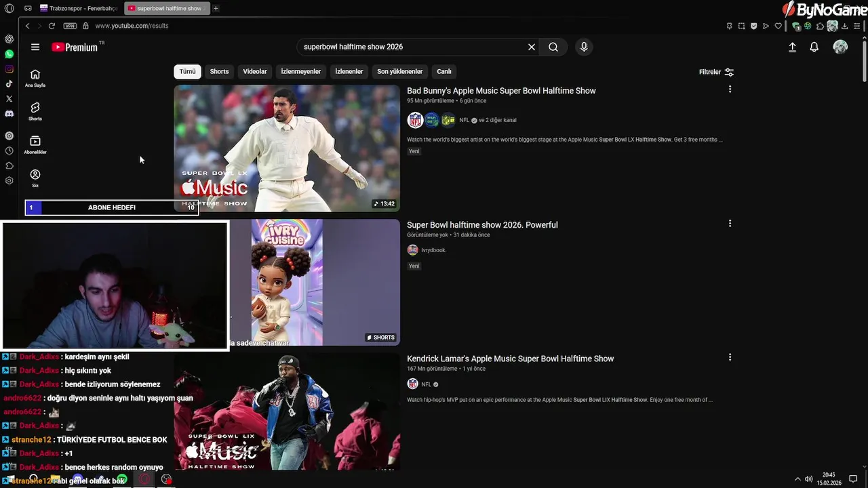Open WhatsApp in the Opera sidebar
This screenshot has height=488, width=868.
point(9,54)
